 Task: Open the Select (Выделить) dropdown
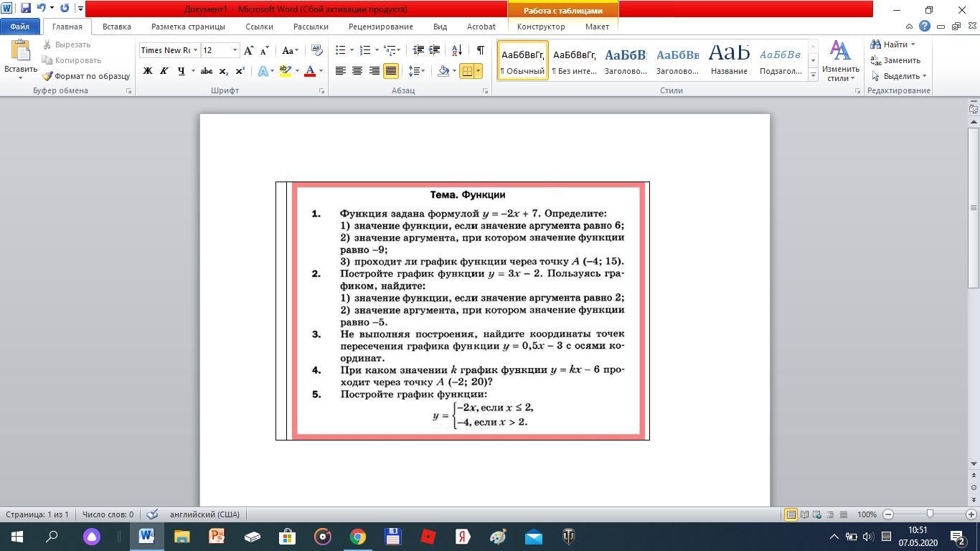[x=898, y=76]
